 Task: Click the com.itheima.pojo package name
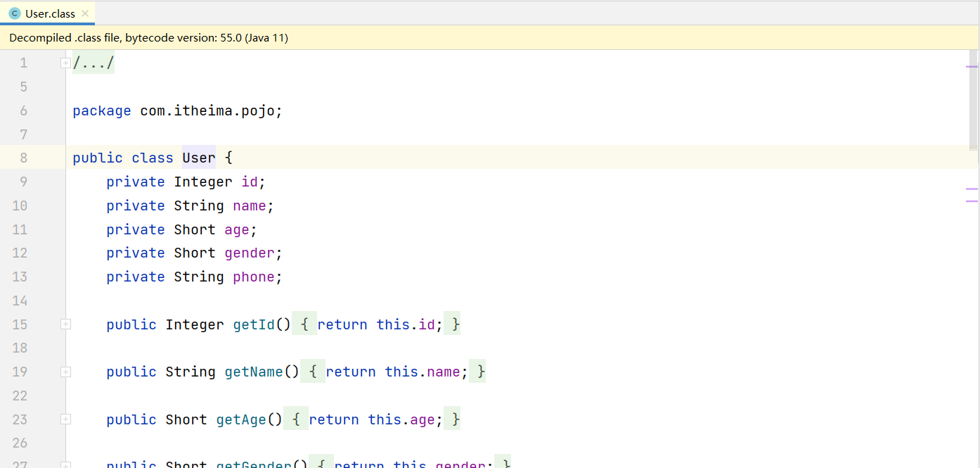207,110
